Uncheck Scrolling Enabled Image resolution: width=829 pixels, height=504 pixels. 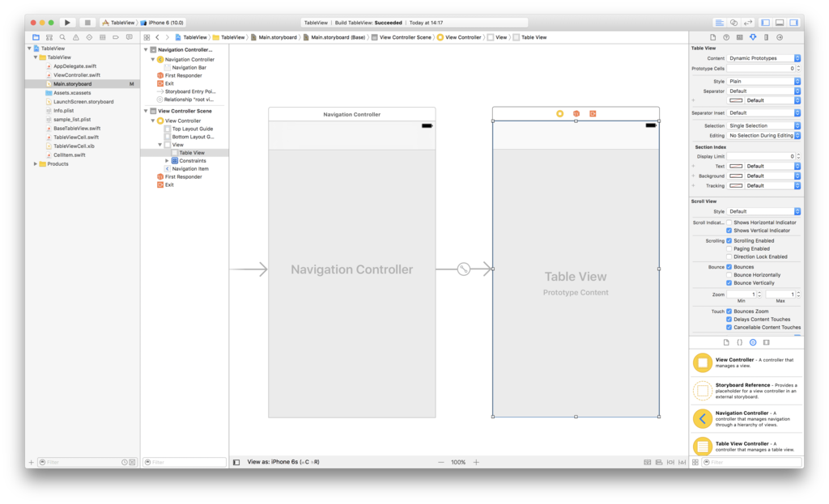point(729,240)
